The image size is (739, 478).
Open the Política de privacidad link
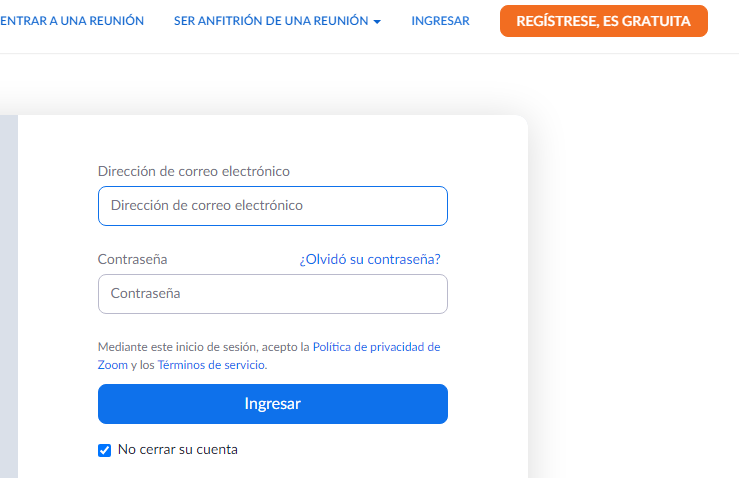click(376, 347)
